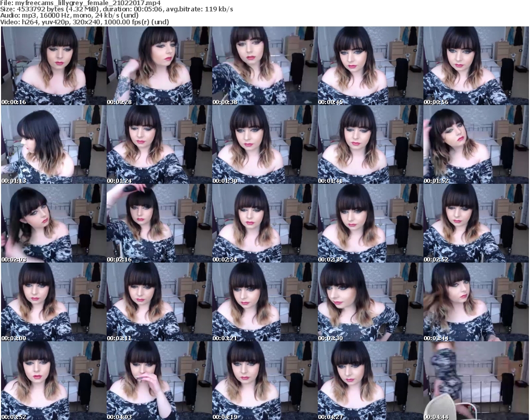Click the frame stamped 00:01:24
530x420 pixels.
(159, 144)
